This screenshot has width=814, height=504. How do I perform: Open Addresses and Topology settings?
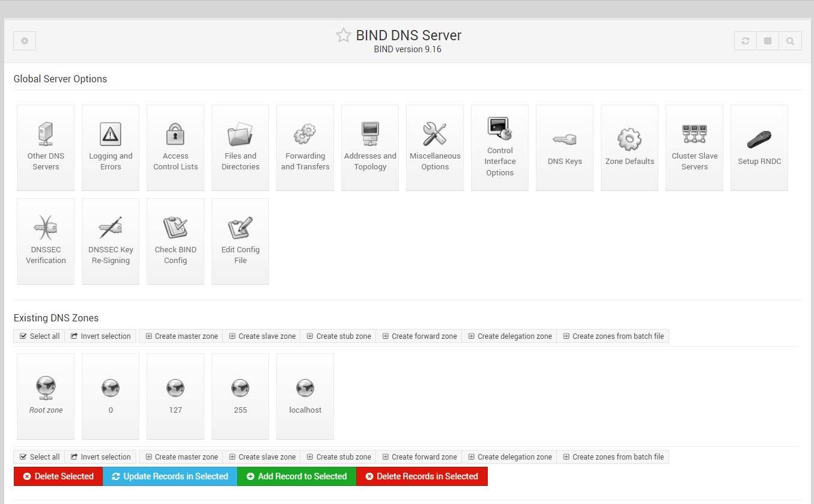[x=370, y=147]
